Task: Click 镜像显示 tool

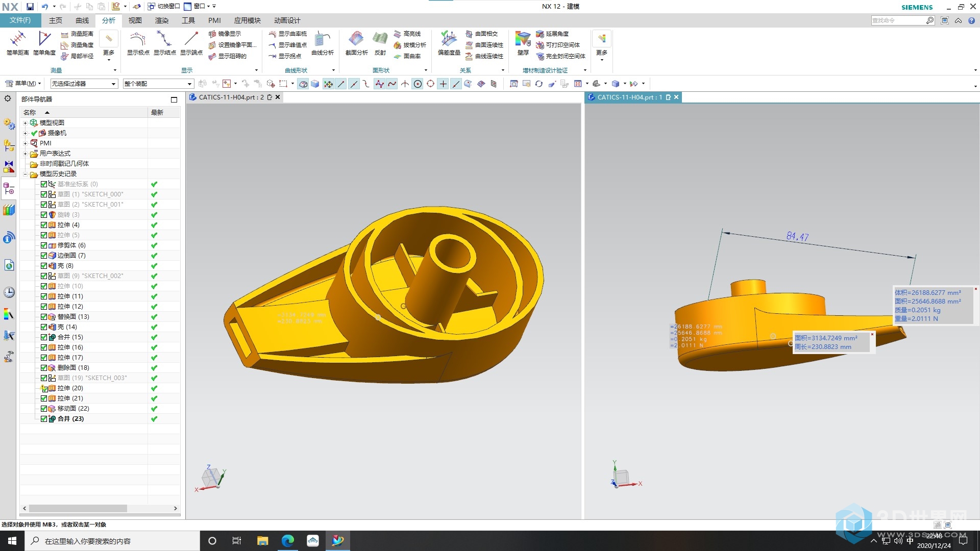Action: coord(225,34)
